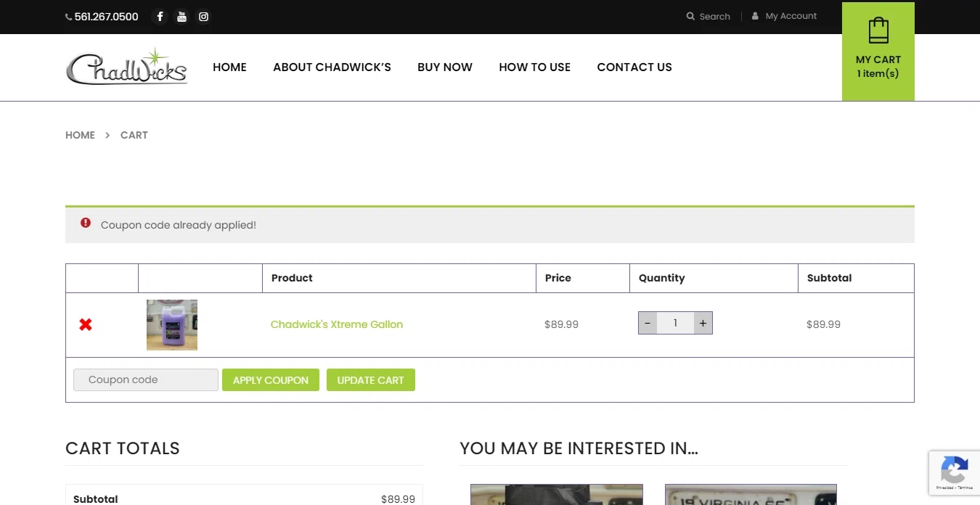Click the $89.99 subtotal in the product row

(823, 324)
